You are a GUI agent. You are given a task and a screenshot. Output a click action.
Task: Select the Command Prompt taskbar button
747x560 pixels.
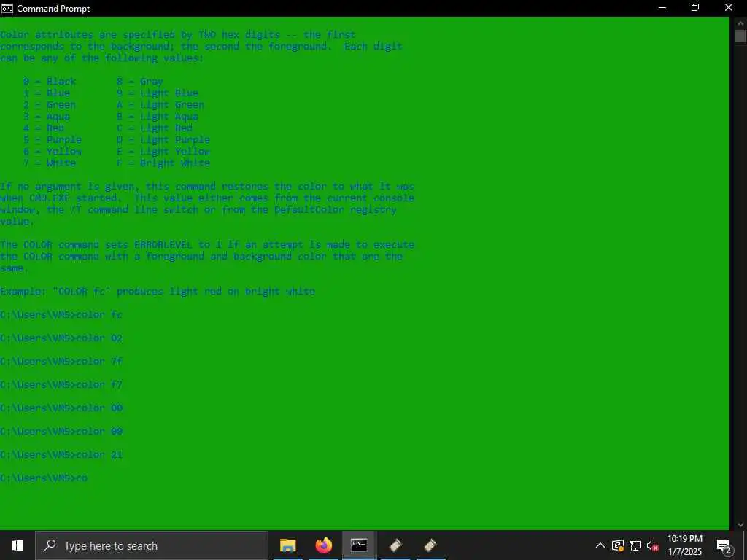(x=359, y=545)
